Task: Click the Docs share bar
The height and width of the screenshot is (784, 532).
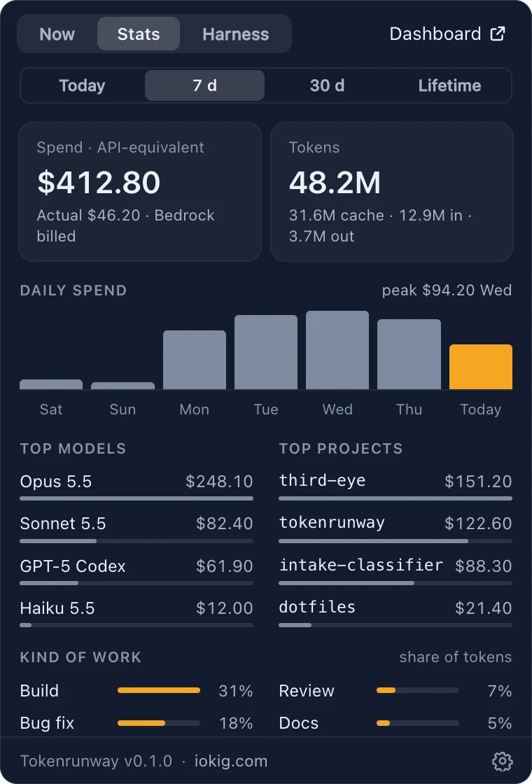Action: tap(417, 723)
